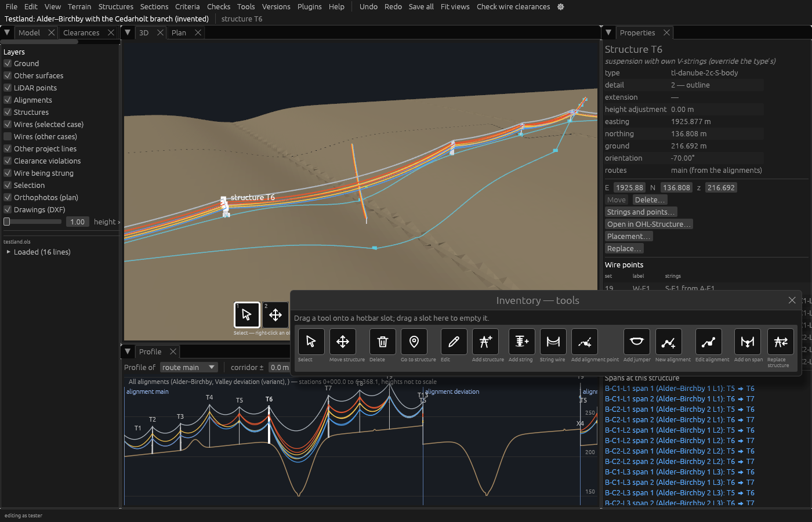This screenshot has height=522, width=812.
Task: Choose the Add structure tool
Action: point(485,342)
